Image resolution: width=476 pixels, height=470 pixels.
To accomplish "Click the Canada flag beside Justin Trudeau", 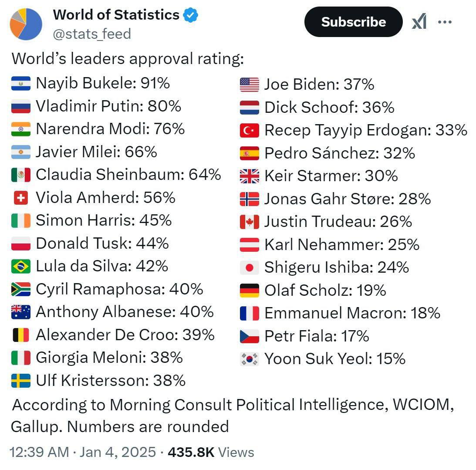I will (250, 222).
